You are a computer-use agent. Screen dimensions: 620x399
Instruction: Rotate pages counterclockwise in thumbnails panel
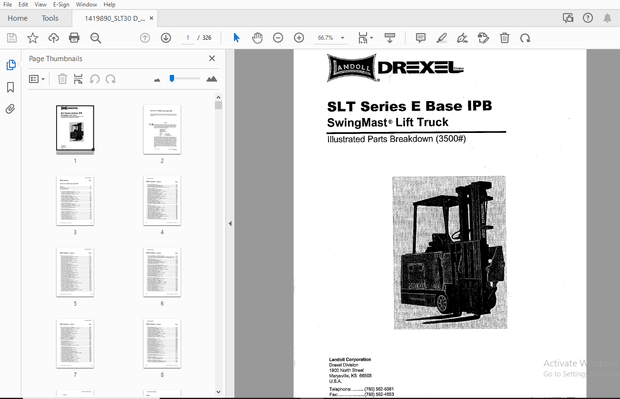pos(95,79)
